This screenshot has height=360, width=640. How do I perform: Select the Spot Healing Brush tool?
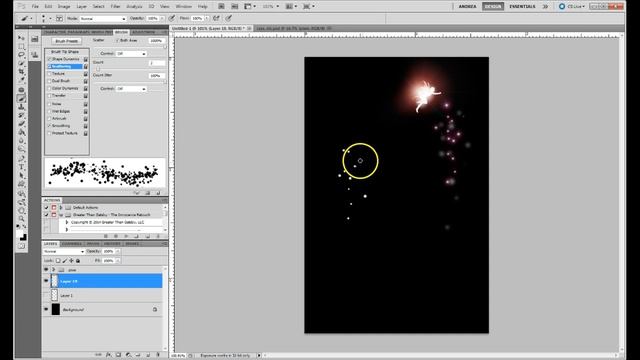[x=21, y=90]
